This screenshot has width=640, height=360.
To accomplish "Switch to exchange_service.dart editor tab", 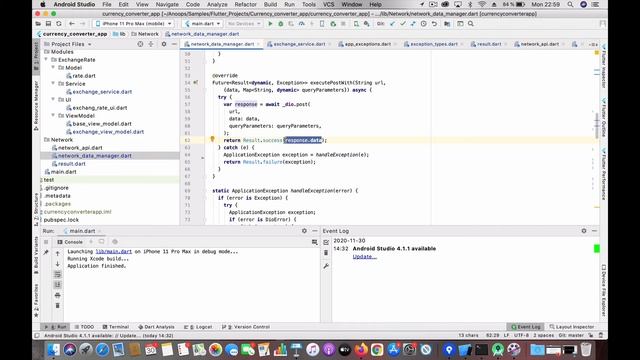I will click(299, 44).
